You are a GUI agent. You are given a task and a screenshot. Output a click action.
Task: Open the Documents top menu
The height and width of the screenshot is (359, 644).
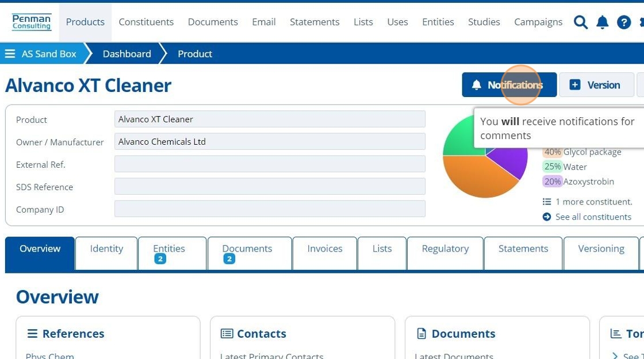[213, 22]
